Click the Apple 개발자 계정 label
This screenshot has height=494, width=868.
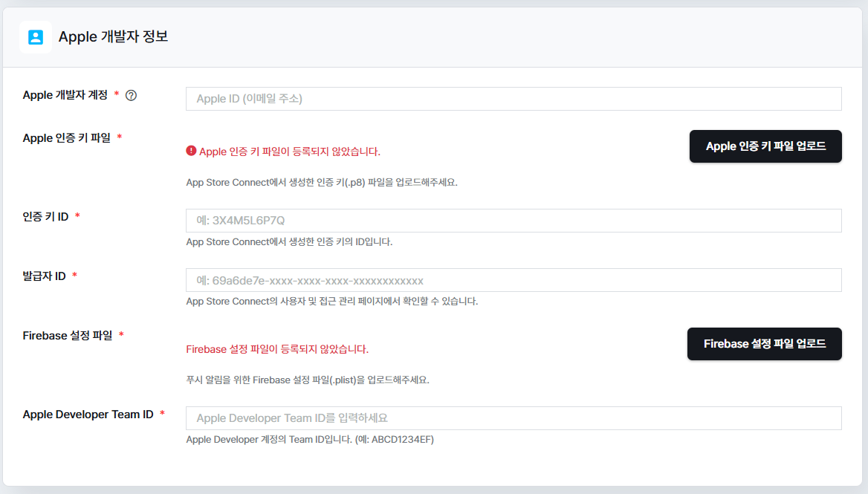pyautogui.click(x=65, y=95)
